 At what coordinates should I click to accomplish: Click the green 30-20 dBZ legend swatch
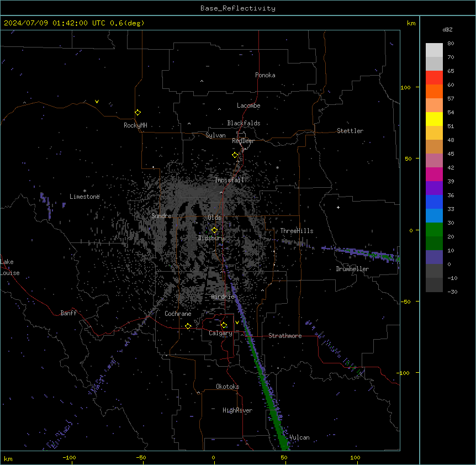tap(434, 230)
